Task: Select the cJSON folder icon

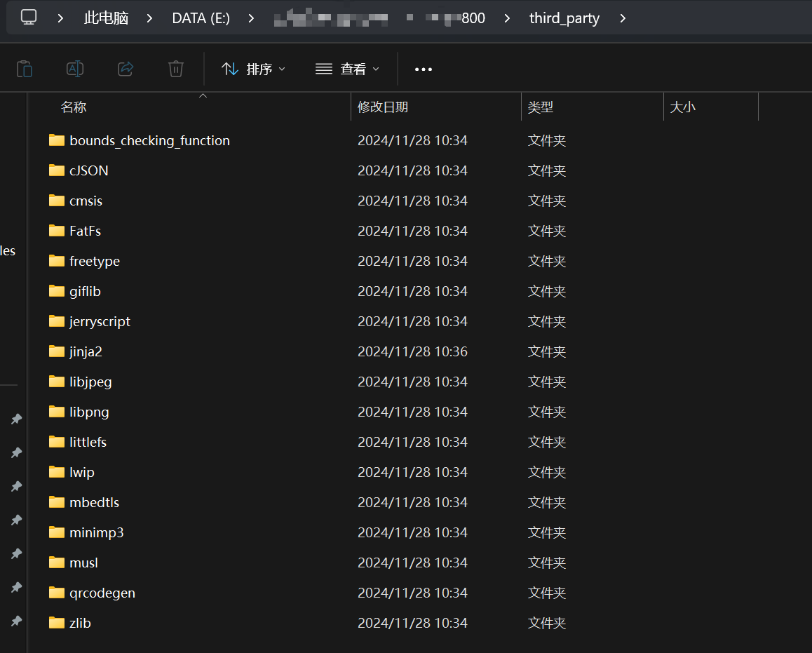Action: coord(56,170)
